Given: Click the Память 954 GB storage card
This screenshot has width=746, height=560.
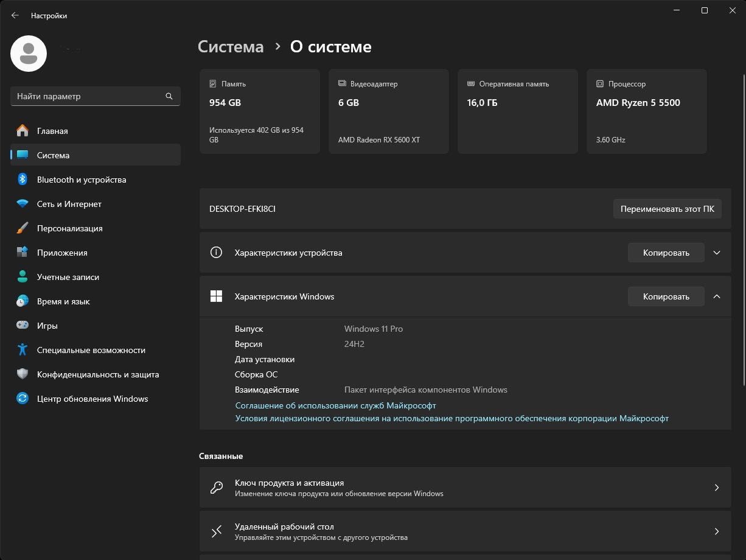Looking at the screenshot, I should [260, 111].
